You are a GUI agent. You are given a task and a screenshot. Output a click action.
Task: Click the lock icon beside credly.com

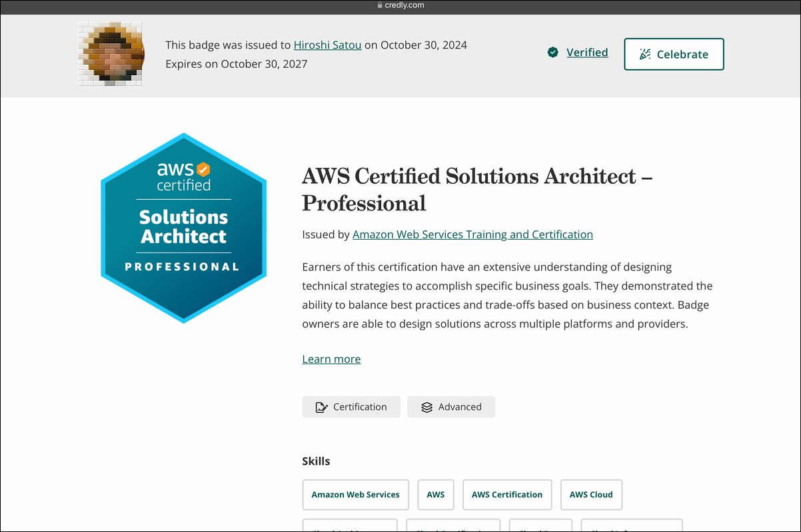[380, 5]
